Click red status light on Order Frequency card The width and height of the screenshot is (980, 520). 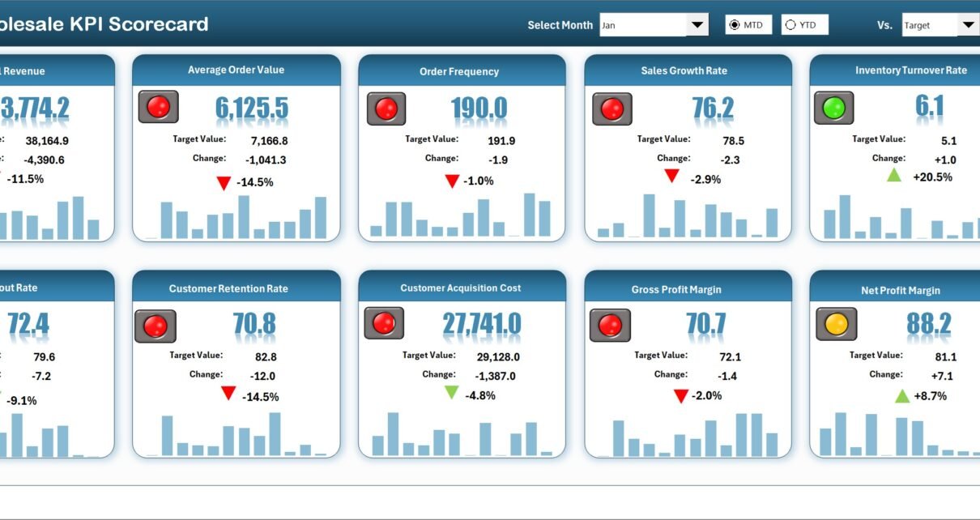coord(386,109)
